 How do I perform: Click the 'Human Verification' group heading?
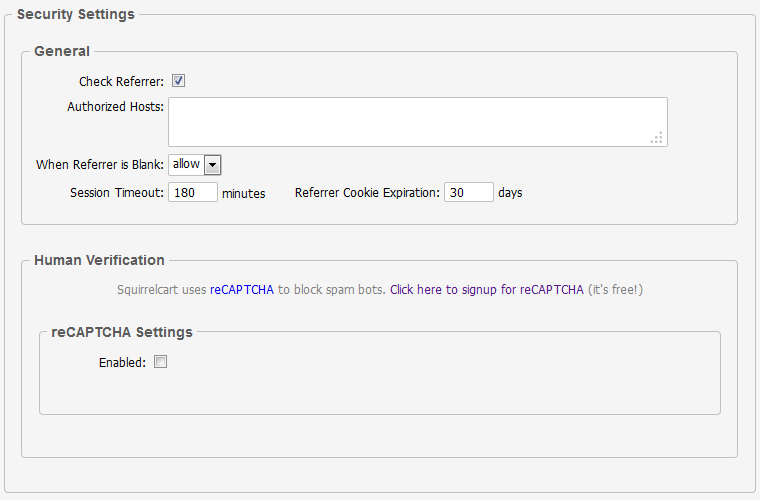click(x=99, y=260)
